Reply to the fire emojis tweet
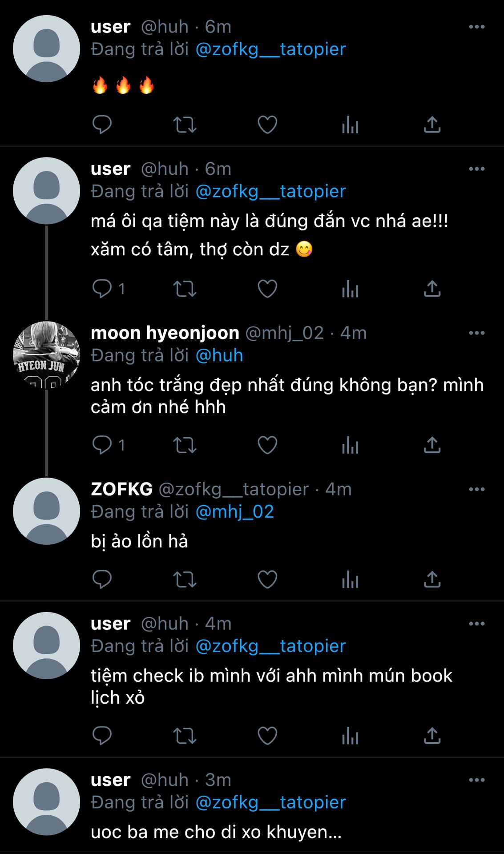 (102, 125)
